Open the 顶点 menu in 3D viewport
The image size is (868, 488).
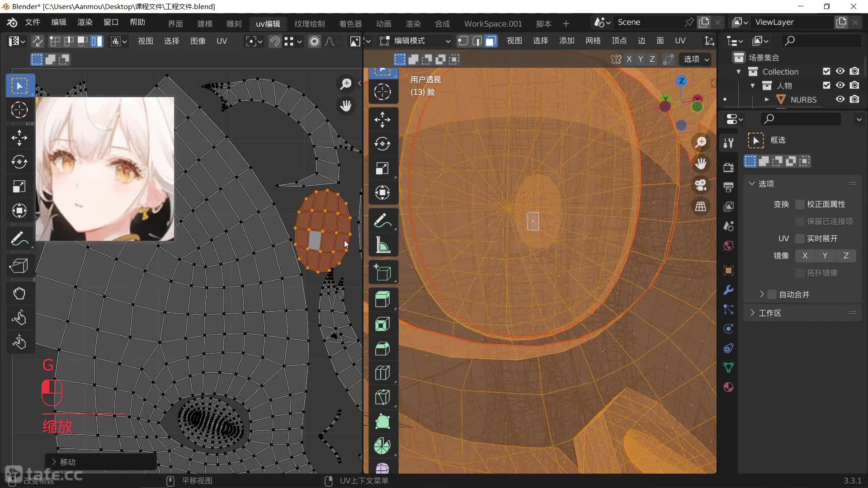coord(619,41)
